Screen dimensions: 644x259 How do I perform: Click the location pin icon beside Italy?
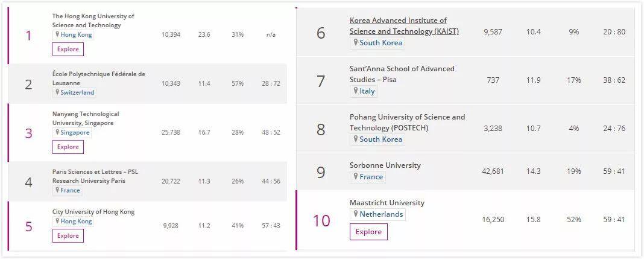(355, 91)
